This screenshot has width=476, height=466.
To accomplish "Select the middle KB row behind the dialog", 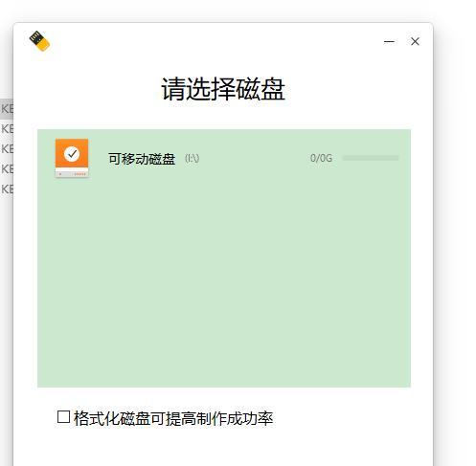I will click(7, 148).
